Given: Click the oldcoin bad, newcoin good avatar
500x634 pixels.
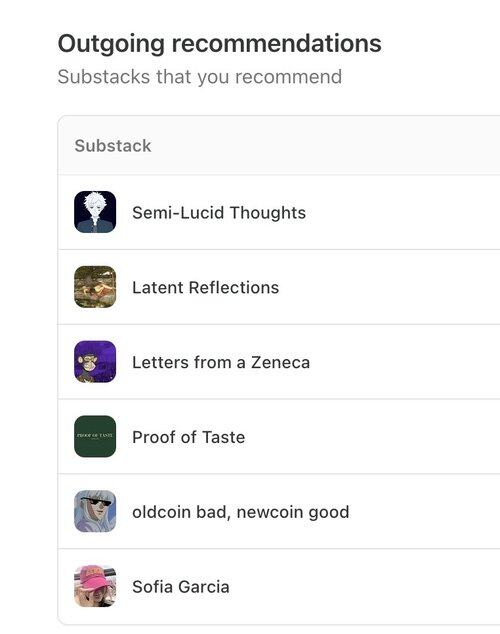Looking at the screenshot, I should tap(95, 511).
